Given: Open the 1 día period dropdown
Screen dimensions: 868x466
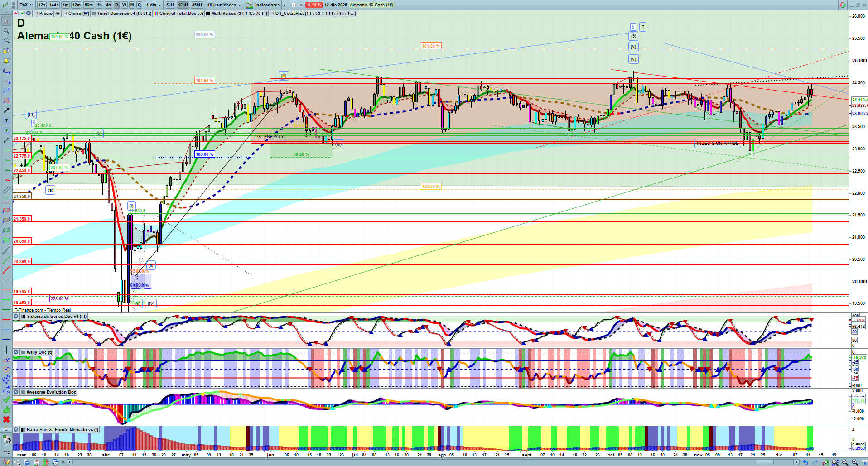Looking at the screenshot, I should tap(153, 5).
